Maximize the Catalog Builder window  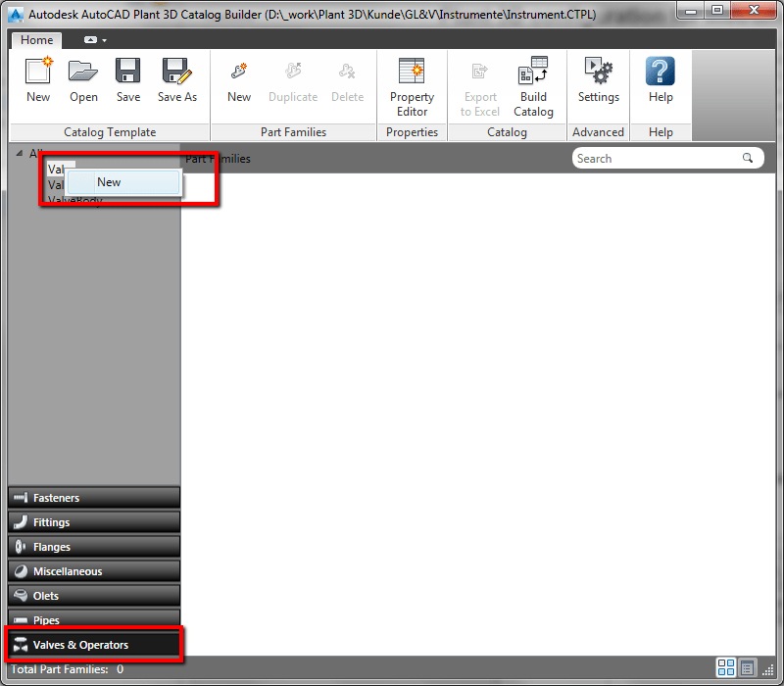pos(717,10)
